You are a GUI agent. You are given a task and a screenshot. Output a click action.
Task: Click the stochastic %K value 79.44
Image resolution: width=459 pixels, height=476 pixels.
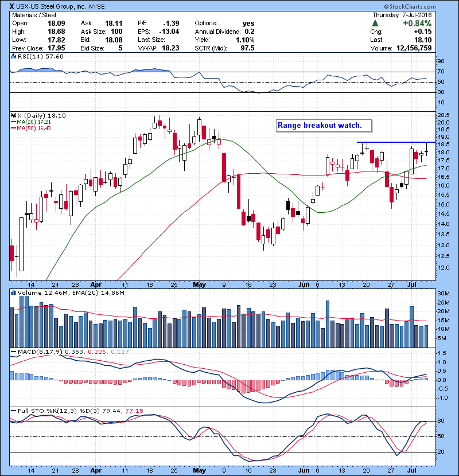point(111,411)
